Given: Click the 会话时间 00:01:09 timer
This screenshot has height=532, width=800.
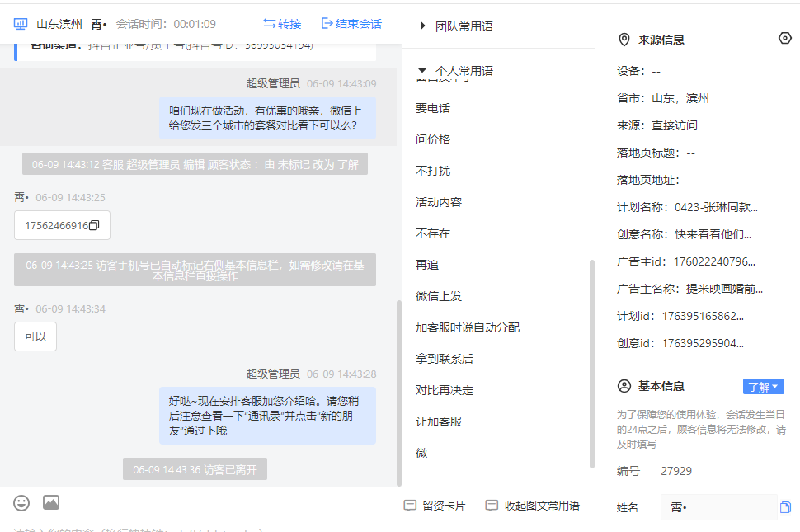Looking at the screenshot, I should [166, 24].
